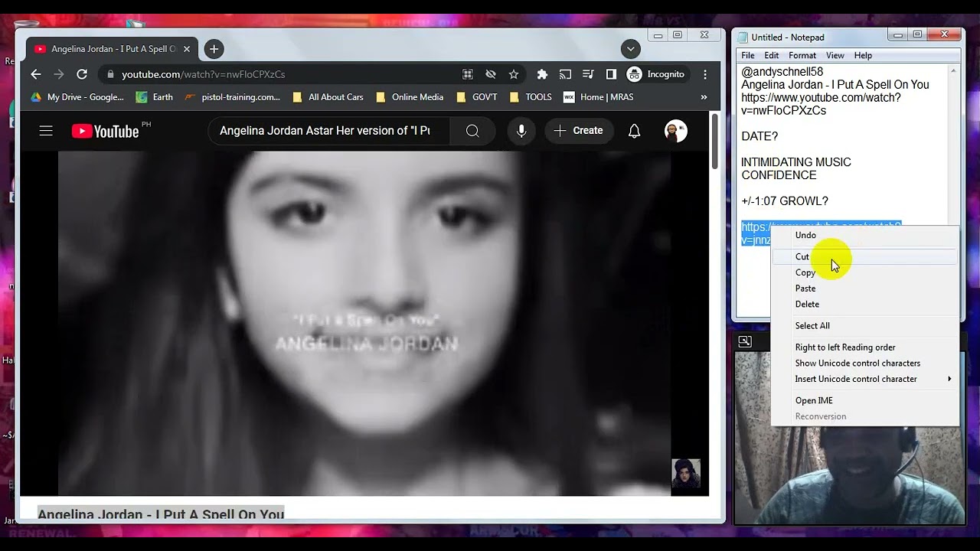
Task: Click YouTube Create button
Action: click(579, 131)
